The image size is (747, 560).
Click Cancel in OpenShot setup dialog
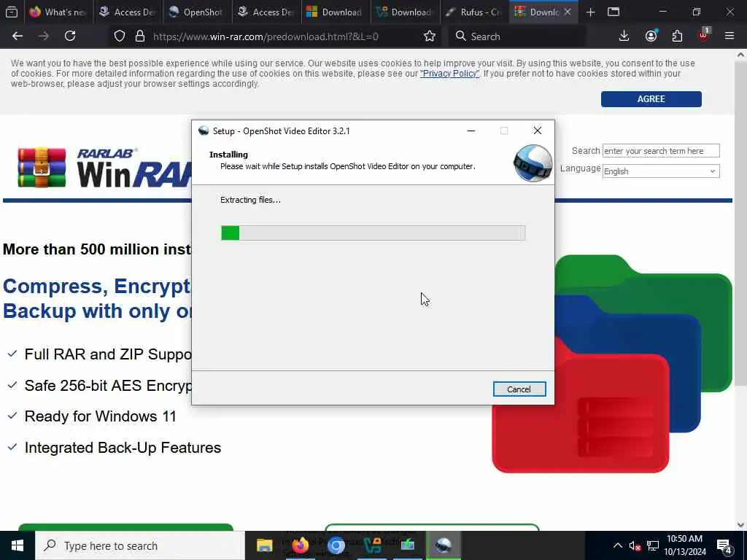click(519, 389)
